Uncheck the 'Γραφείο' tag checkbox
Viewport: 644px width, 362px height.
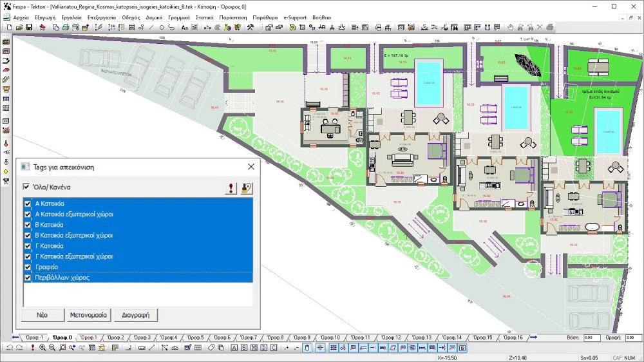28,267
